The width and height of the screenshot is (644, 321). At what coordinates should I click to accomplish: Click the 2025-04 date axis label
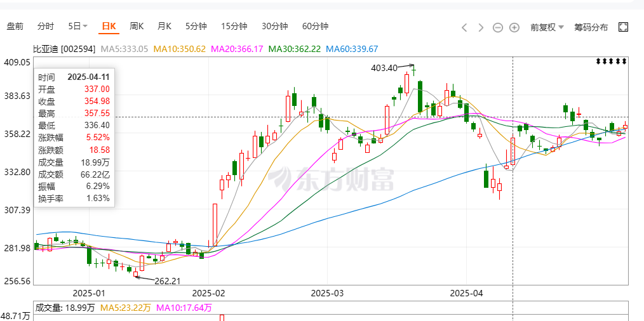[467, 294]
